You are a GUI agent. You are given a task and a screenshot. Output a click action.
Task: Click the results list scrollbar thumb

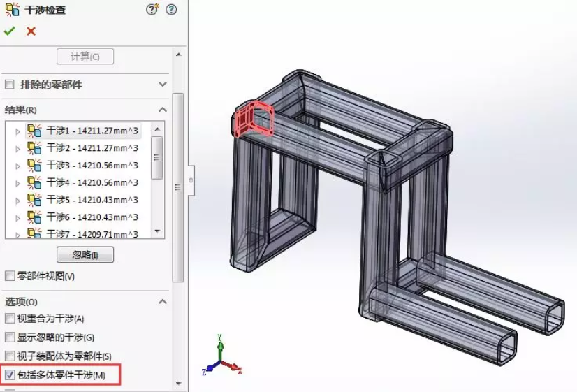(157, 158)
